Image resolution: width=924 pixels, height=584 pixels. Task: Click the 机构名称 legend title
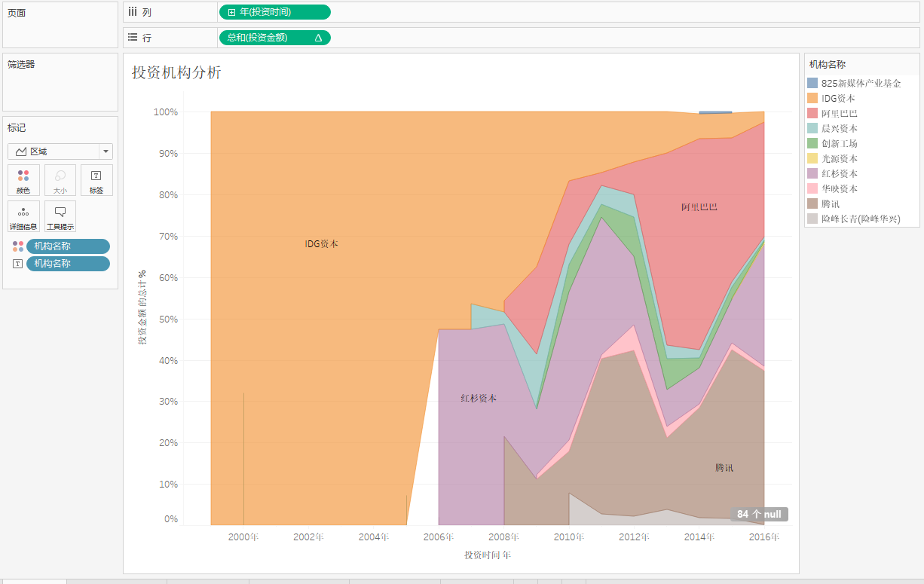828,65
